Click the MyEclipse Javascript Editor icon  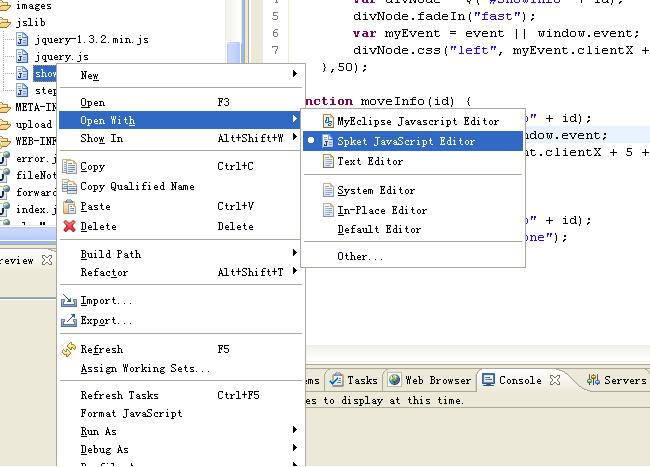pyautogui.click(x=328, y=121)
